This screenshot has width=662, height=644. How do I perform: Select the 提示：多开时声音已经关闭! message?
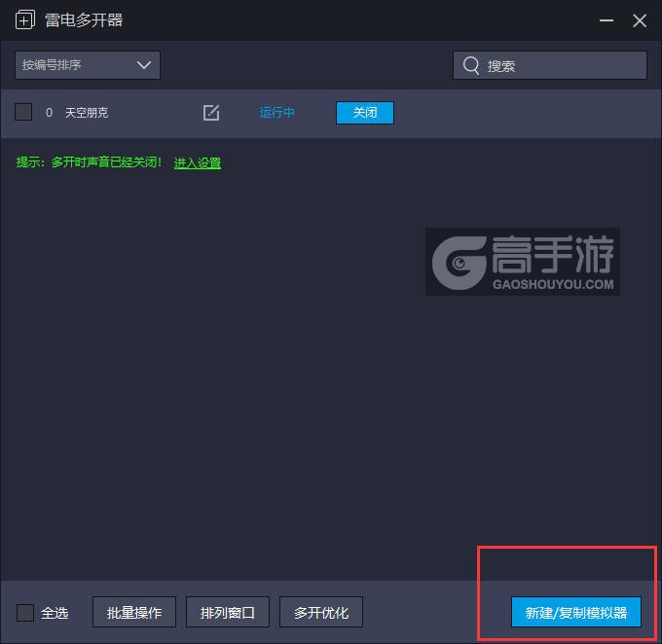[90, 162]
